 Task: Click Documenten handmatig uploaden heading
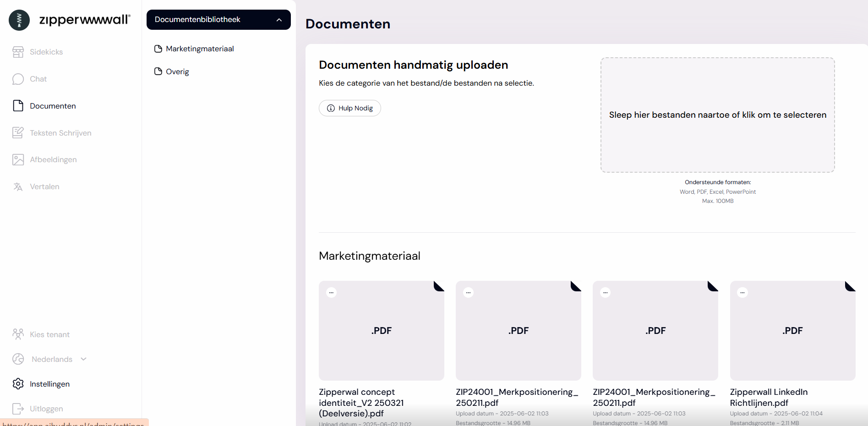click(x=413, y=65)
